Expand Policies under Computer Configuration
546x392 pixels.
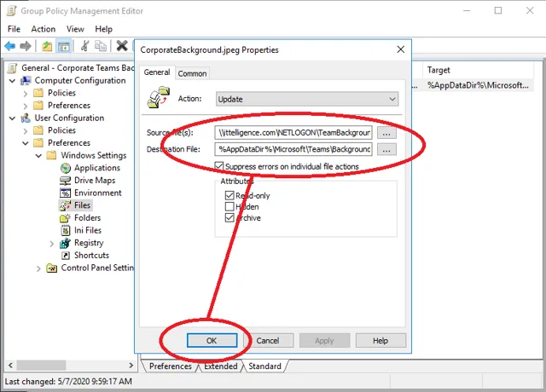[26, 93]
